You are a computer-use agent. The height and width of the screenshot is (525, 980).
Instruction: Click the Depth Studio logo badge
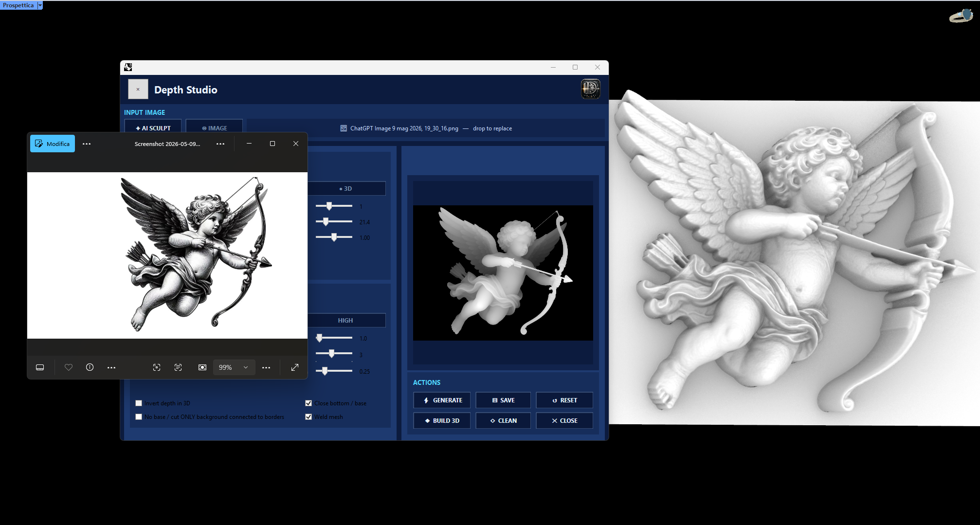590,89
